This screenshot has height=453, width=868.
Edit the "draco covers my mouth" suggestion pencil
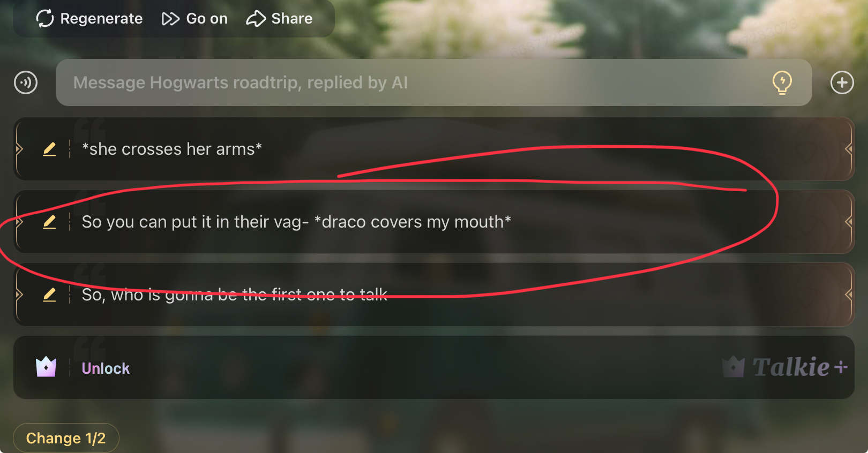[49, 222]
